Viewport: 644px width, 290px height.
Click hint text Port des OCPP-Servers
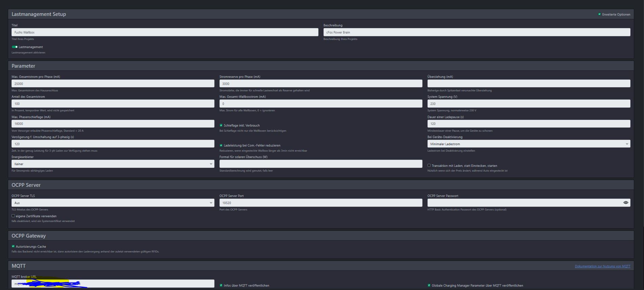(233, 209)
